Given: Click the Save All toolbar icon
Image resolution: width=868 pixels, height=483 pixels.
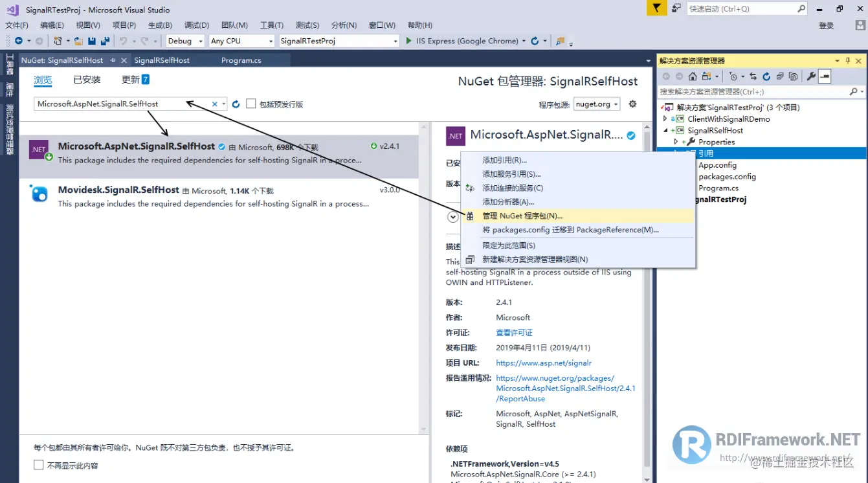Looking at the screenshot, I should tap(104, 41).
